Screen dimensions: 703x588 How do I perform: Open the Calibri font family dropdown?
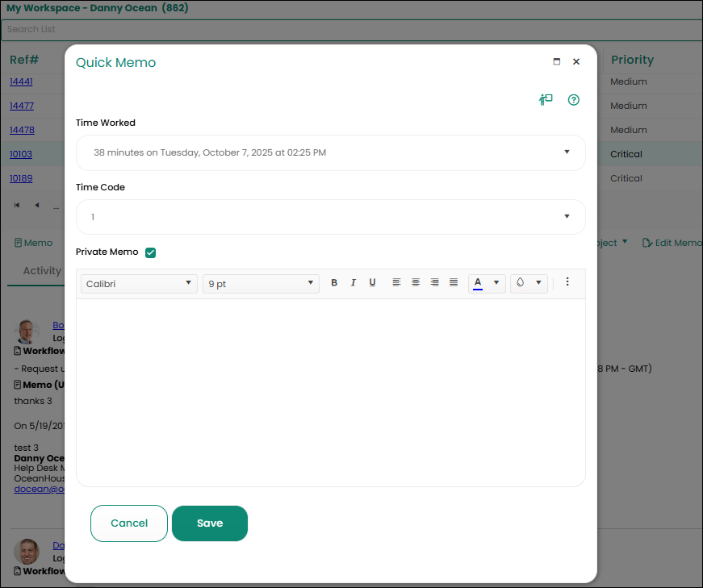pyautogui.click(x=140, y=284)
